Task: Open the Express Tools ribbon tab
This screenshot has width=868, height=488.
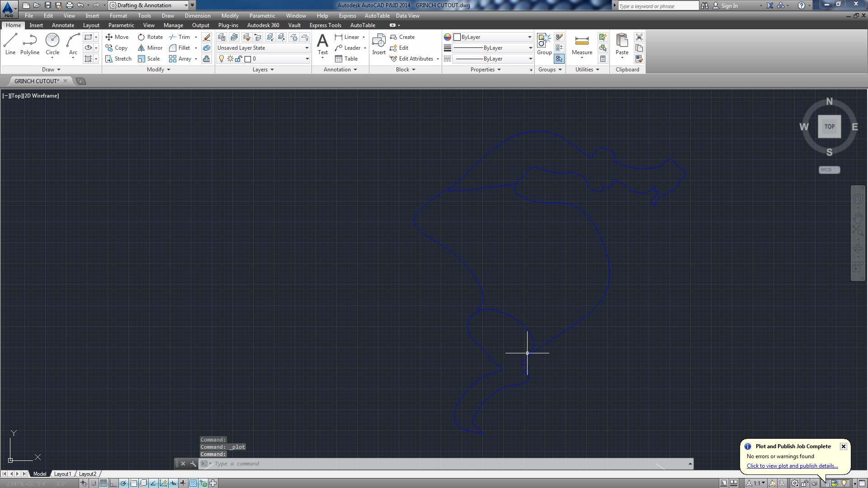Action: coord(325,25)
